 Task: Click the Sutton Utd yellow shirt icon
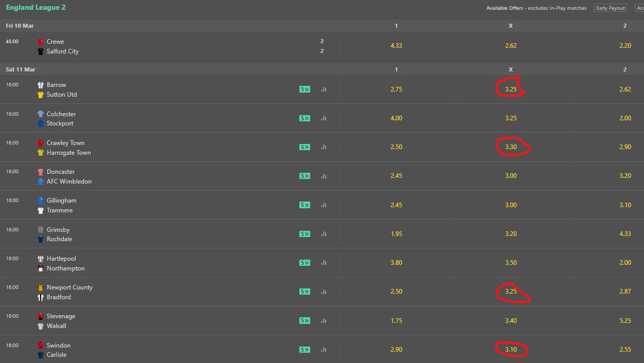41,95
